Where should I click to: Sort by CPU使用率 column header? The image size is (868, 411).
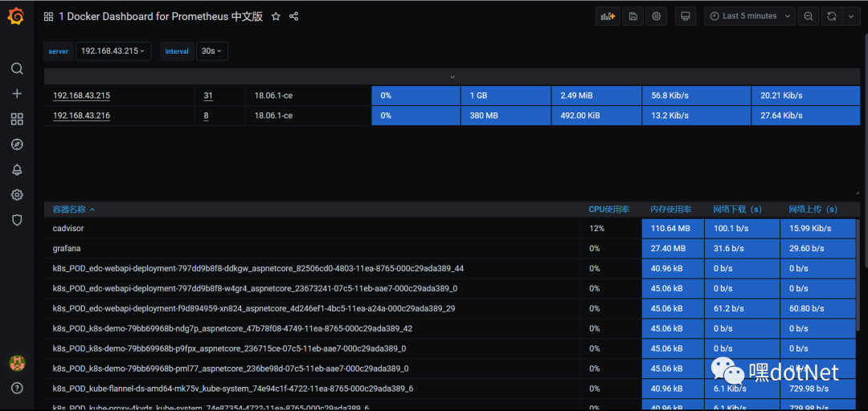[609, 209]
